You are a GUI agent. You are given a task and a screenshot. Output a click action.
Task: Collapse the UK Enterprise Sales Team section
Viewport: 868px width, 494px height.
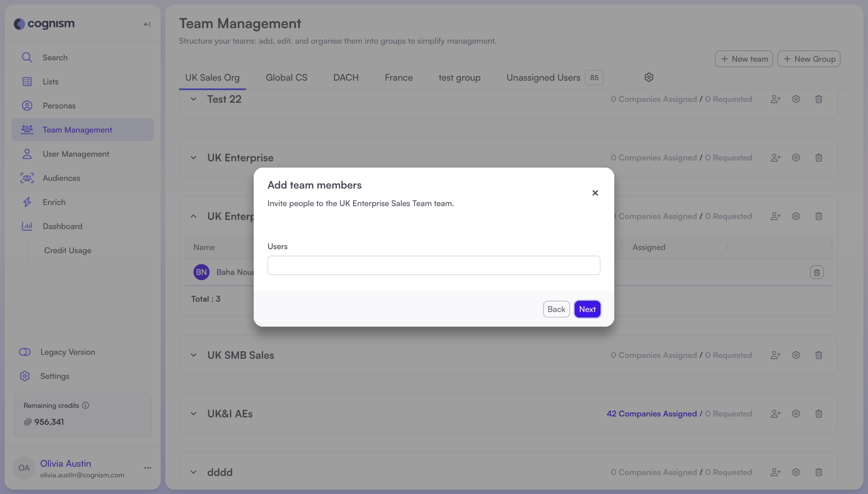(x=193, y=216)
